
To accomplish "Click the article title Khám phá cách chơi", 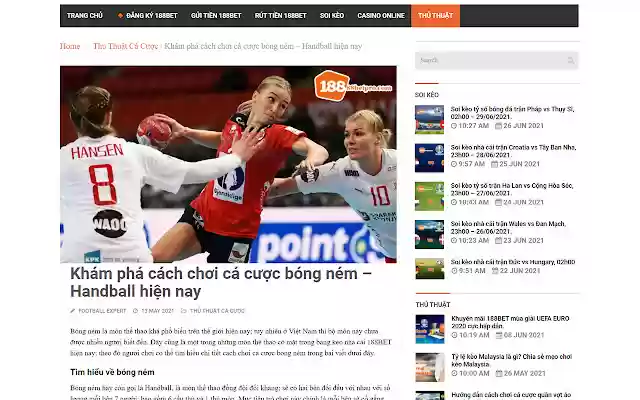I will click(221, 282).
